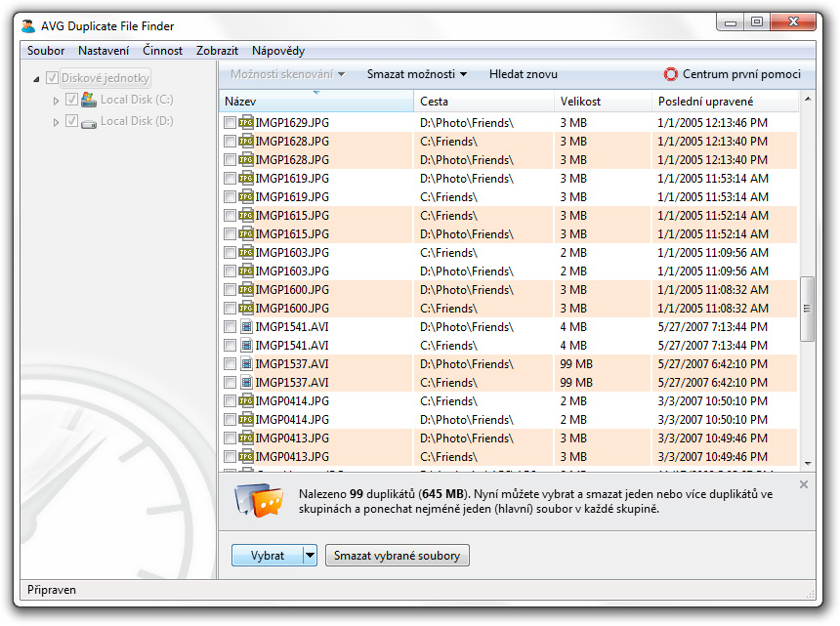840x626 pixels.
Task: Click the 99 MB size of IMGP1537.AVI in C:\Friends\
Action: 576,383
